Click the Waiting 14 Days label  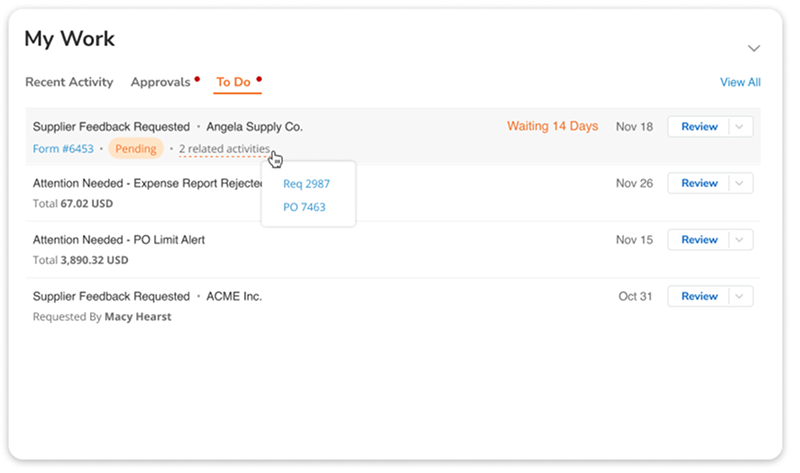click(552, 127)
